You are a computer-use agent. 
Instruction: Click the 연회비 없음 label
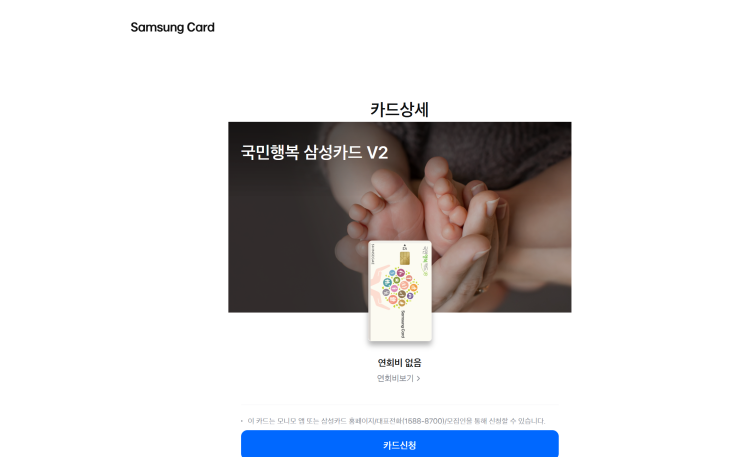[x=399, y=363]
